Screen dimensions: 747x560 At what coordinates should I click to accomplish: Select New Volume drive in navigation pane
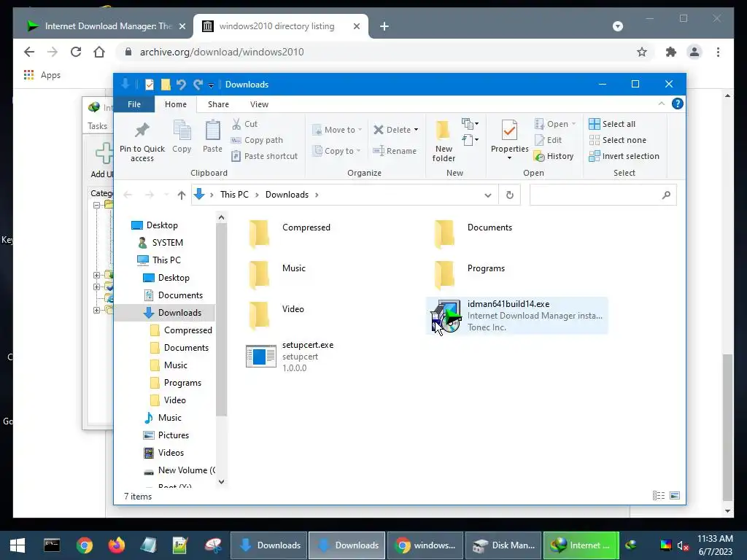(179, 470)
